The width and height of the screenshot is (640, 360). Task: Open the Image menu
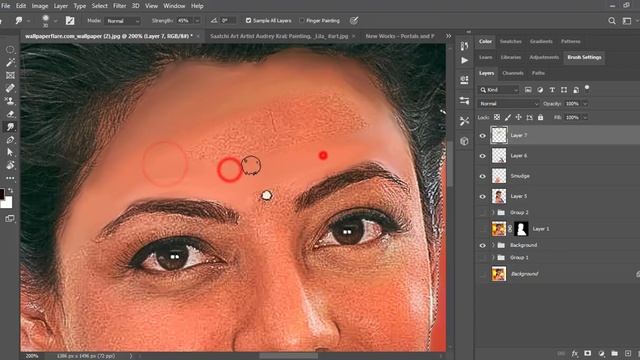[40, 6]
